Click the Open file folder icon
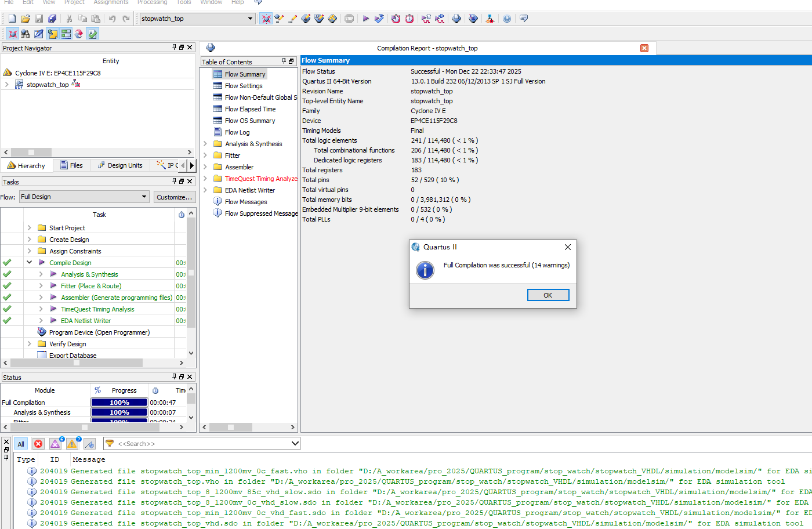812x529 pixels. pyautogui.click(x=26, y=19)
